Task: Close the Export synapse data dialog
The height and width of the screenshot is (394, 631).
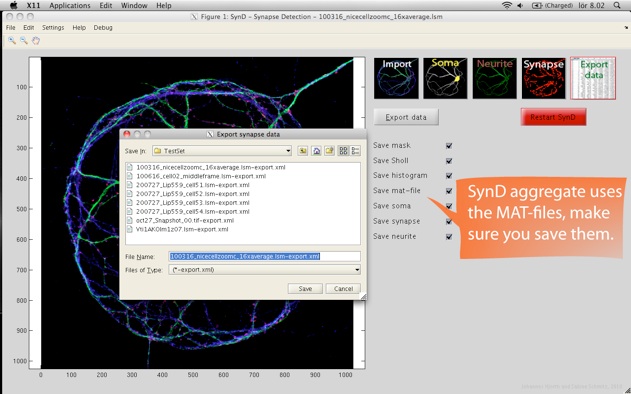Action: 127,134
